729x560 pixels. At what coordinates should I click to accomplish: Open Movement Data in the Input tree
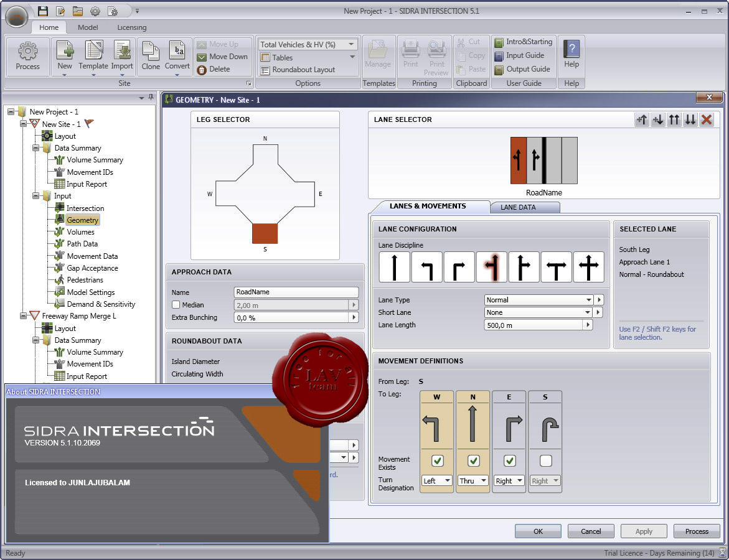pos(92,256)
